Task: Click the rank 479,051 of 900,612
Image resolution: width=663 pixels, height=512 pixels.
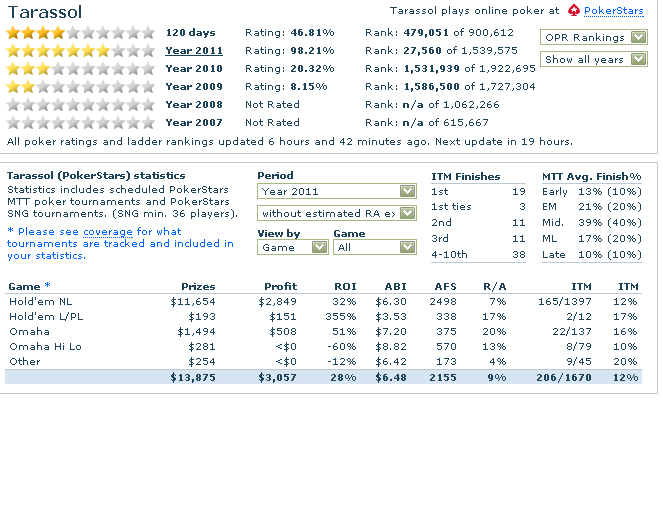Action: pos(458,33)
